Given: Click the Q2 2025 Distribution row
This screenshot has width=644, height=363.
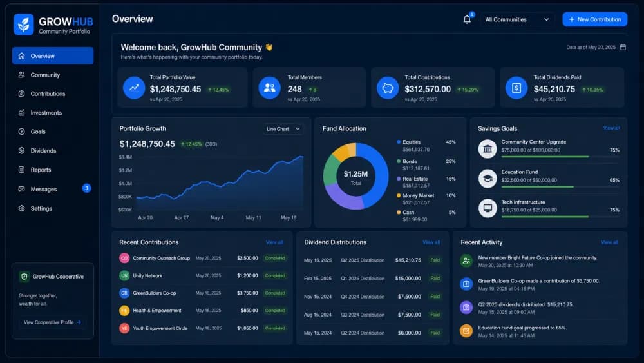Looking at the screenshot, I should pyautogui.click(x=372, y=260).
